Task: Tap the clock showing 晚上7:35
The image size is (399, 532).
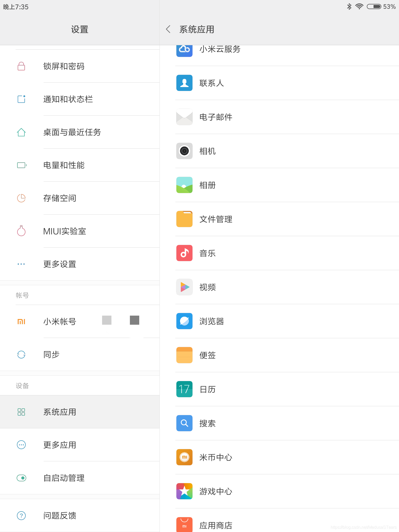Action: pos(16,7)
